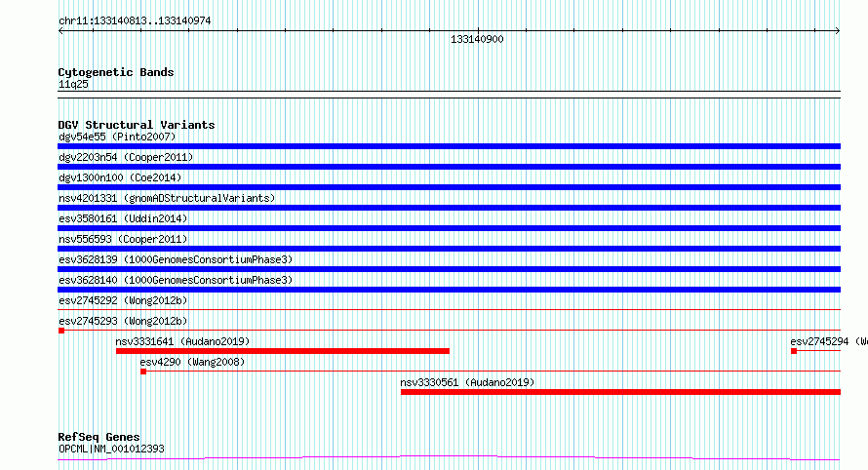Click the thick red bar of nsv3331641
Screen dimensions: 868x470
283,351
